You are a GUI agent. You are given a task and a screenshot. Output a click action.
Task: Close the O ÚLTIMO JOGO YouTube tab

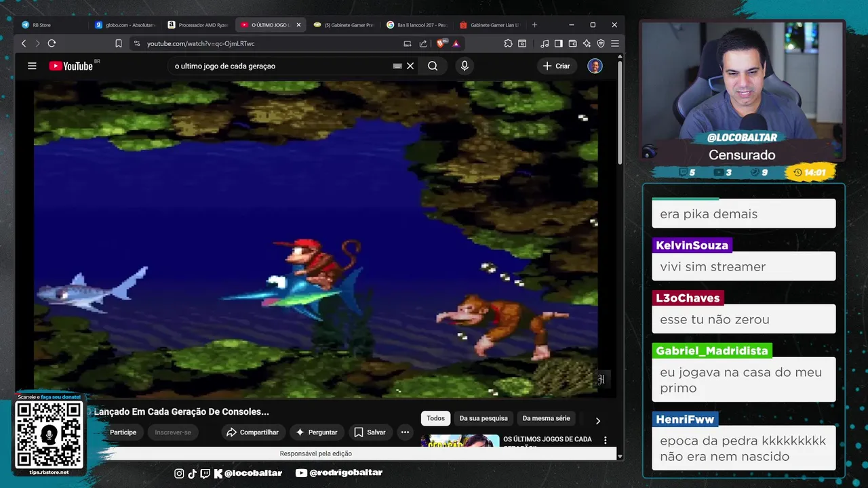pos(298,25)
